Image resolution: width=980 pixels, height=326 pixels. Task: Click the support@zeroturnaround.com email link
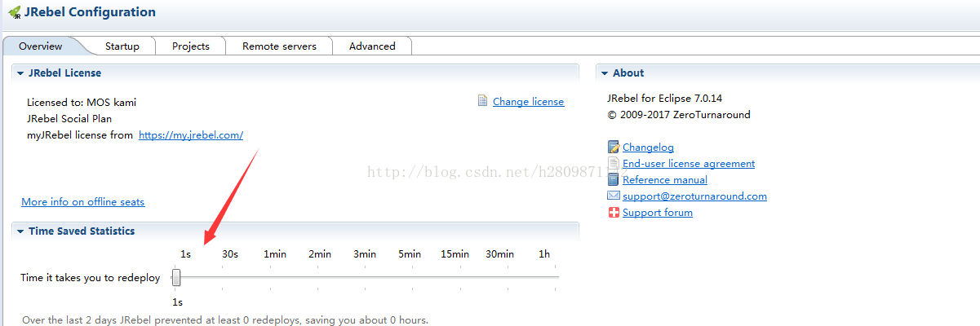[694, 196]
